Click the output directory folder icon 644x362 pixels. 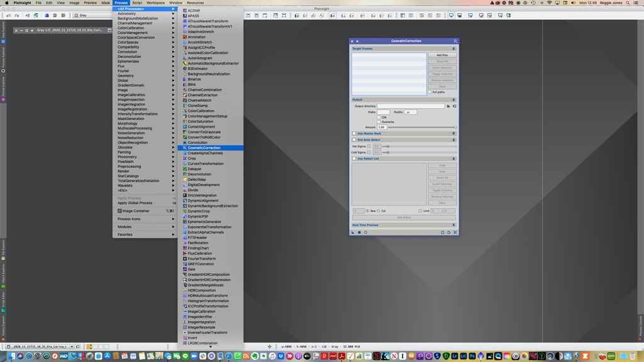click(448, 106)
